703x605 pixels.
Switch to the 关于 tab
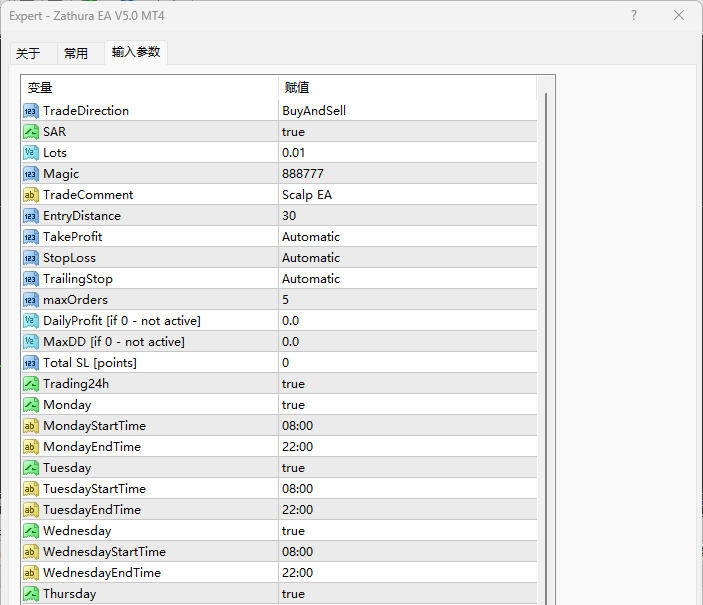tap(28, 54)
